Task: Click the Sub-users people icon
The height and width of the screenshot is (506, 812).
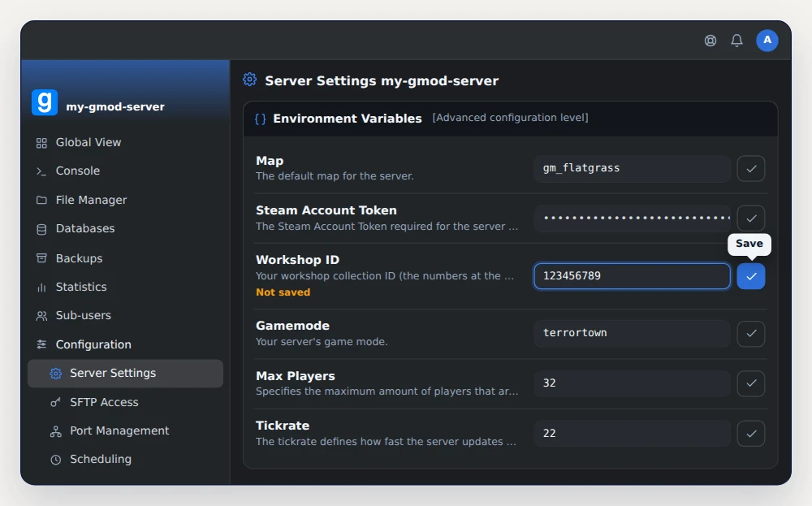Action: (x=41, y=315)
